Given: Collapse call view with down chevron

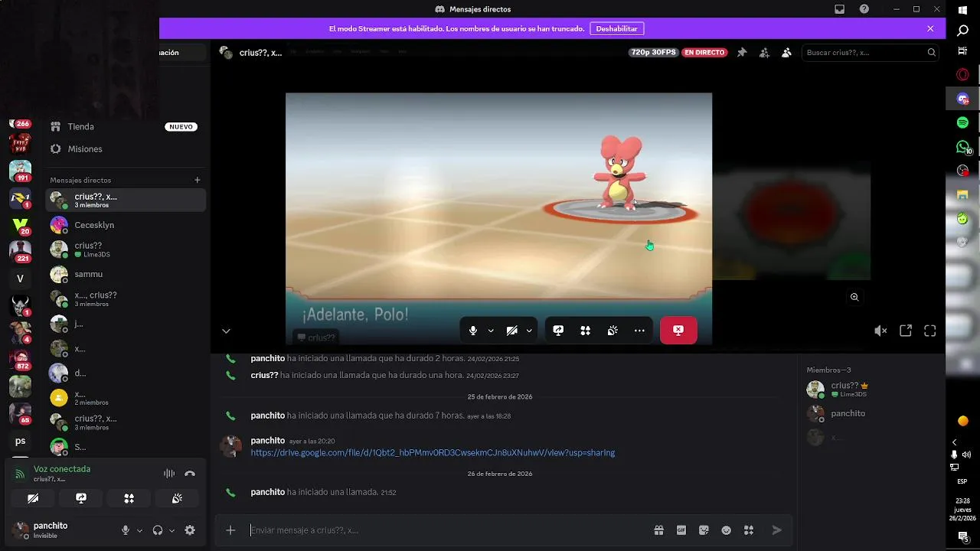Looking at the screenshot, I should (x=226, y=331).
